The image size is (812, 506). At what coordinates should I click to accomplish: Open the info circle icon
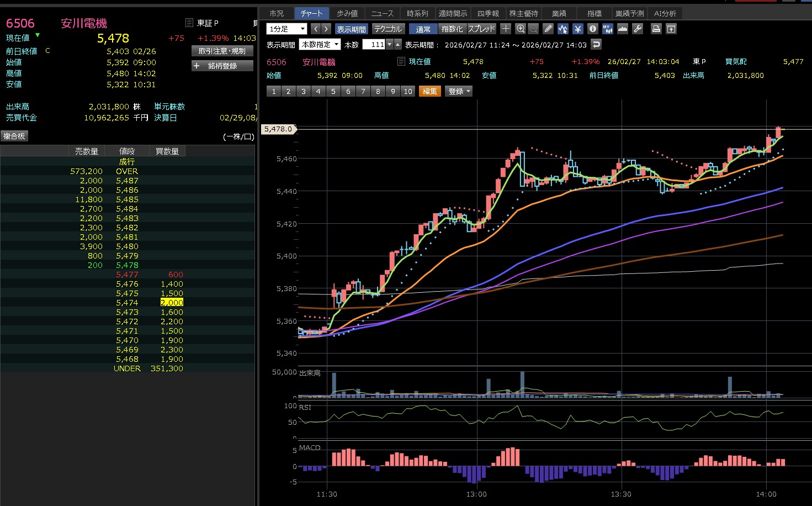point(593,29)
